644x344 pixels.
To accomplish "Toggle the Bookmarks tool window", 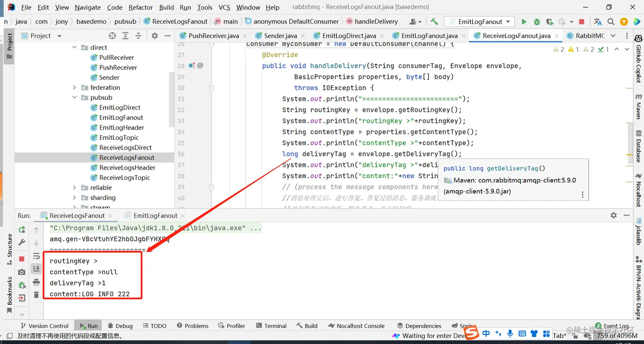I will (9, 295).
